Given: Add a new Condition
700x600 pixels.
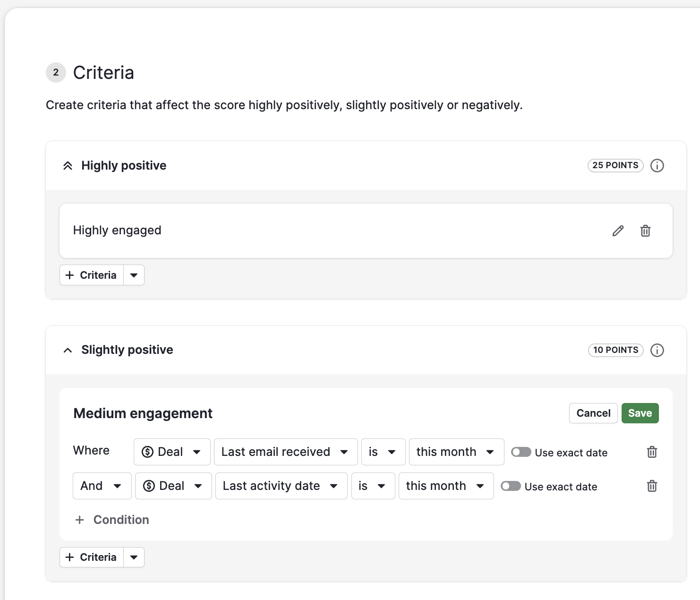Looking at the screenshot, I should 112,520.
